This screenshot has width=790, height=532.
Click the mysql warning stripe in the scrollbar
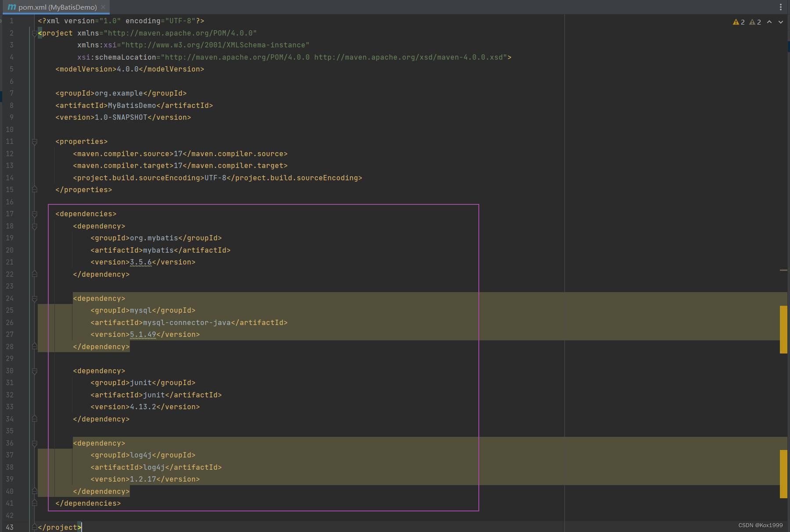783,329
